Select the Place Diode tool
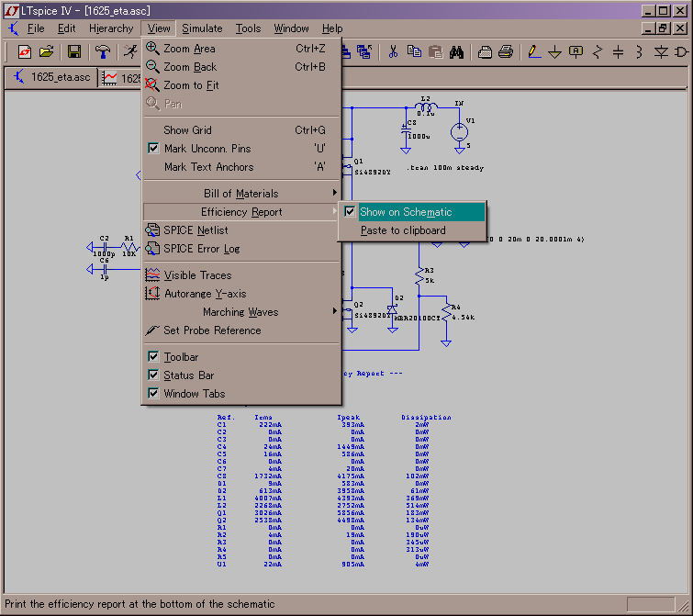Viewport: 693px width, 616px height. pos(661,51)
